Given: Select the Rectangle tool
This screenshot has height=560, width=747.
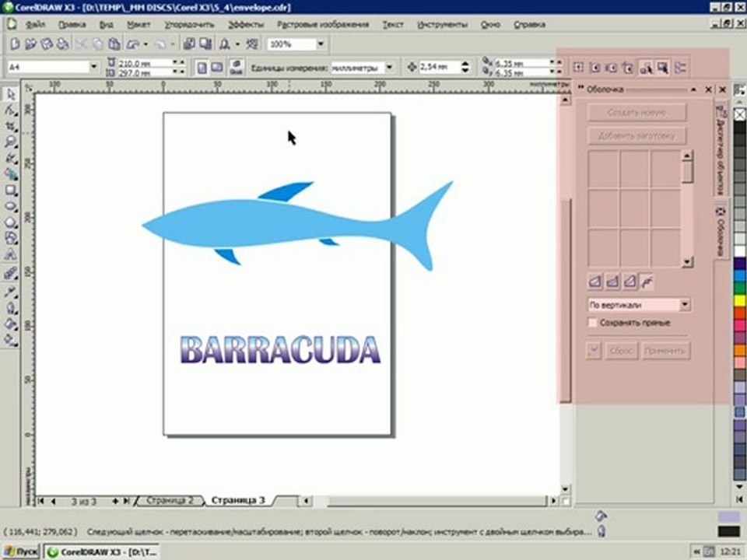Looking at the screenshot, I should (10, 191).
